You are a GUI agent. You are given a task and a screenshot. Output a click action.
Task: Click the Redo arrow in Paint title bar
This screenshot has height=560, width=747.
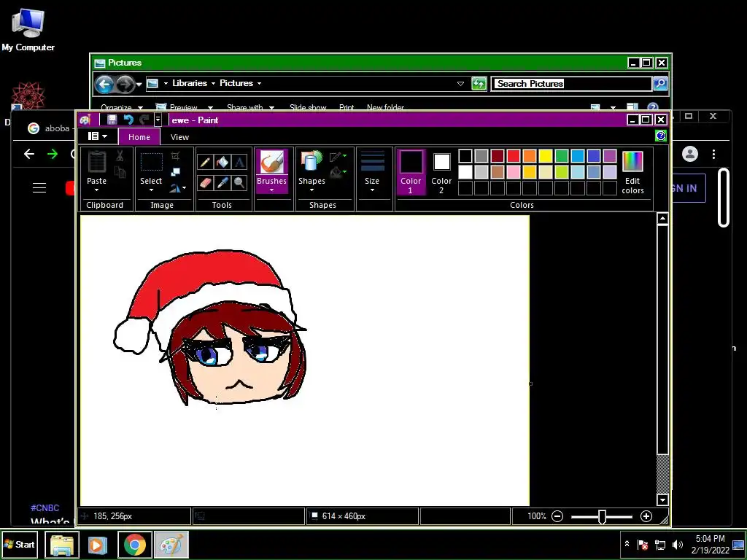coord(144,120)
